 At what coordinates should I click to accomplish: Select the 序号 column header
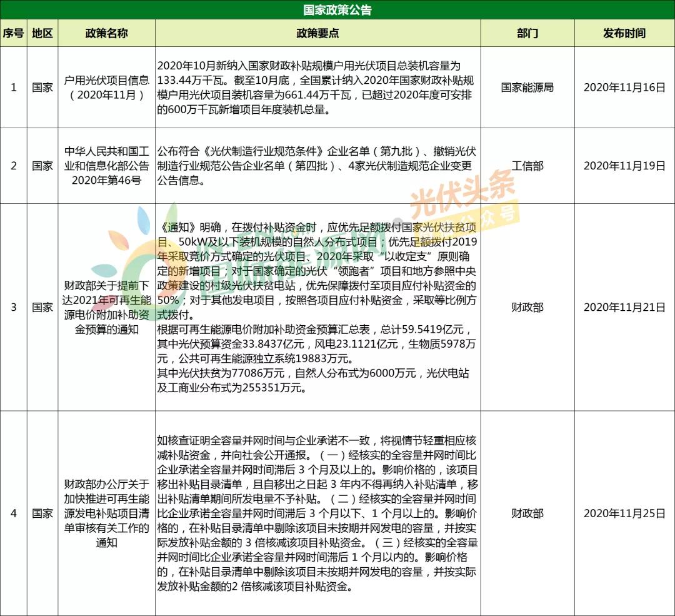(x=13, y=33)
